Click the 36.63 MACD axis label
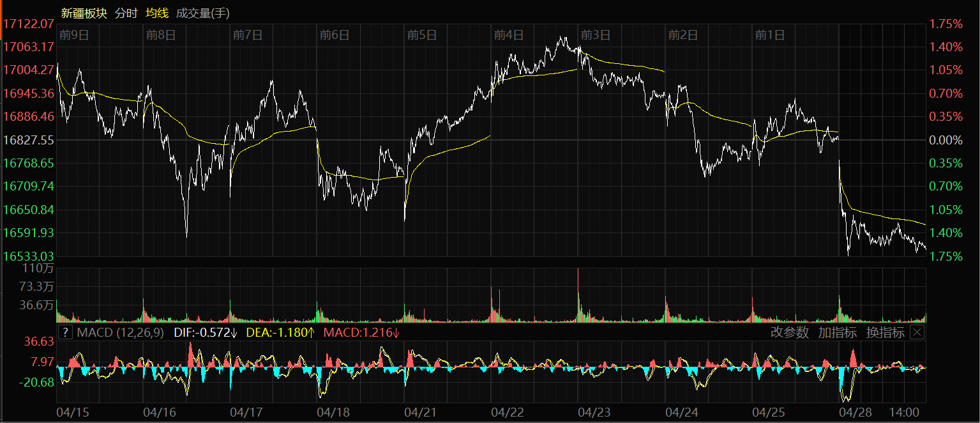The width and height of the screenshot is (980, 423). pos(39,342)
